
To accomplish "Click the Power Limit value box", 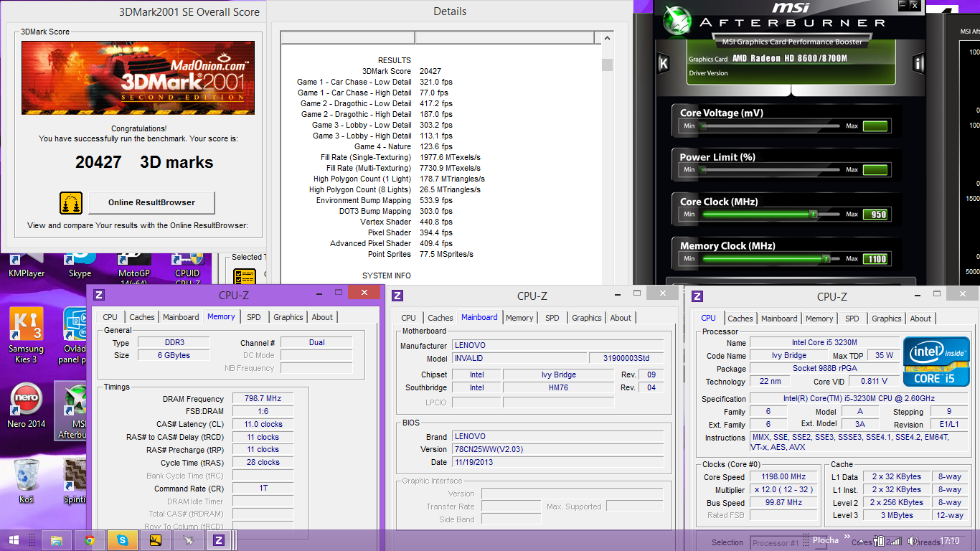I will click(875, 170).
